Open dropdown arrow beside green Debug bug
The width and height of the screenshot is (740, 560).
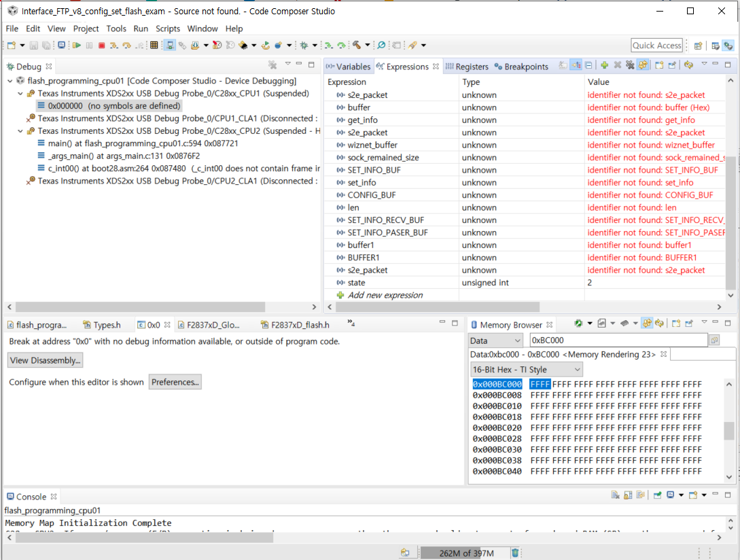[x=315, y=46]
